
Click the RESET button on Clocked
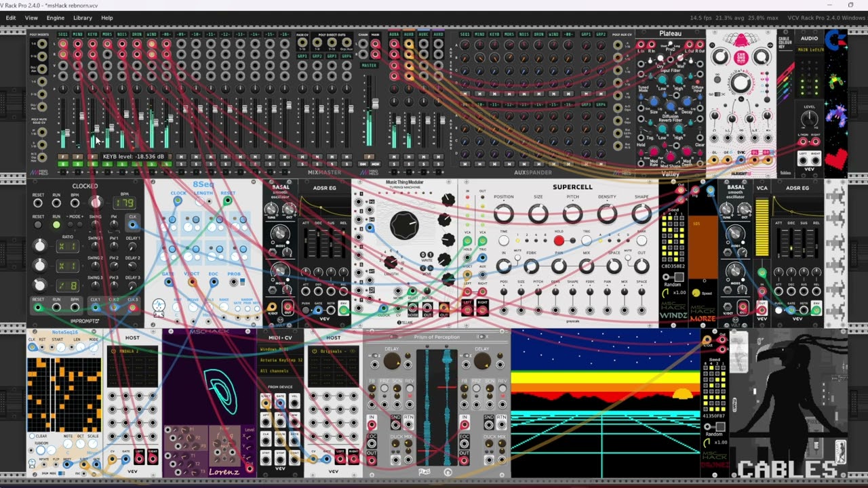point(39,224)
